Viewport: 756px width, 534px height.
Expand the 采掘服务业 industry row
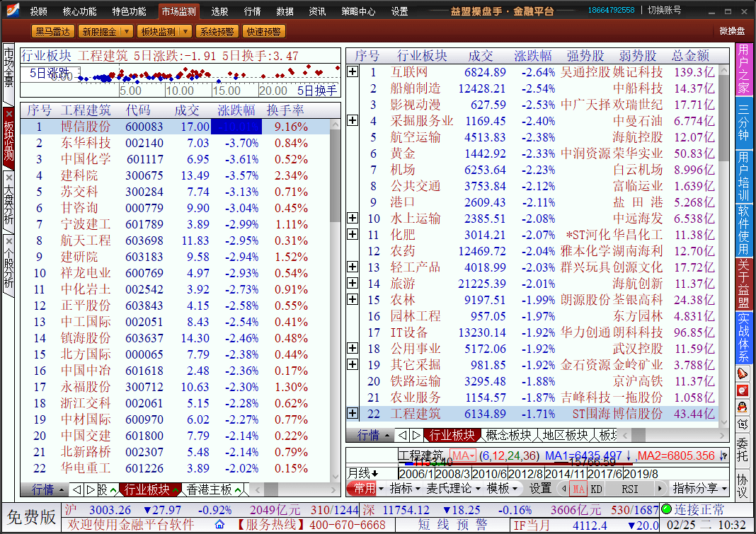pos(353,120)
